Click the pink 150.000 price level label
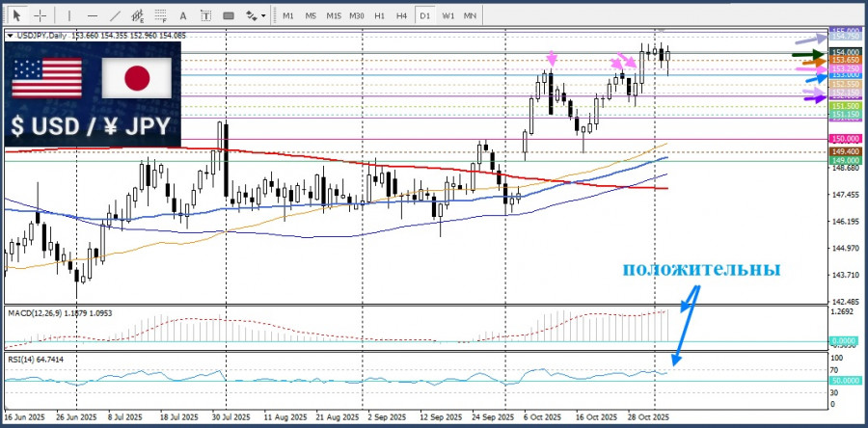Viewport: 868px width, 428px height. point(844,140)
